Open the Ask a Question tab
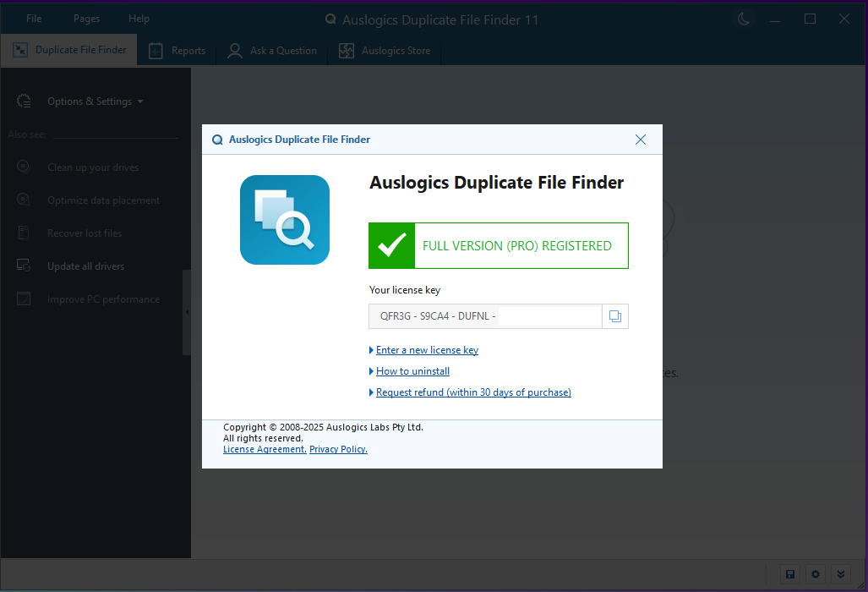The image size is (868, 592). [x=272, y=51]
